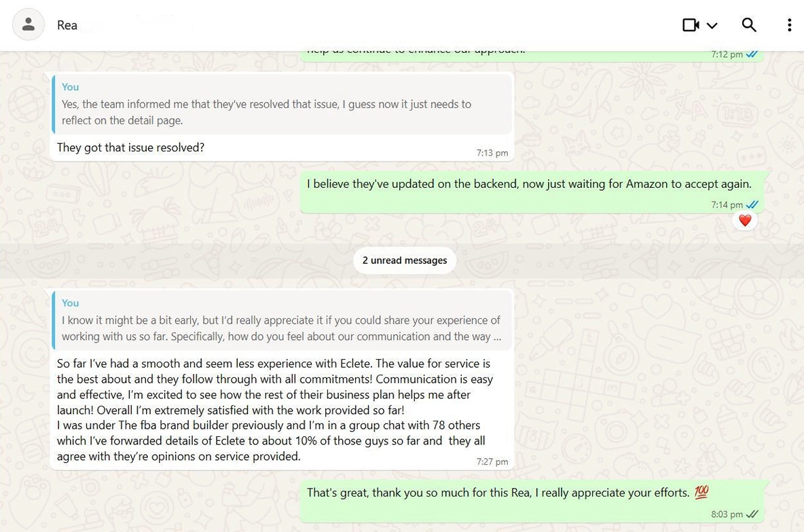Click the 7:13 pm timestamp
804x532 pixels.
pyautogui.click(x=492, y=153)
